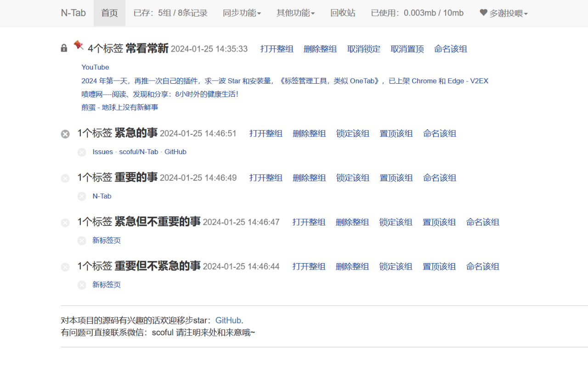Click the 已存: 5组/8条记录 counter
588x368 pixels.
(170, 13)
